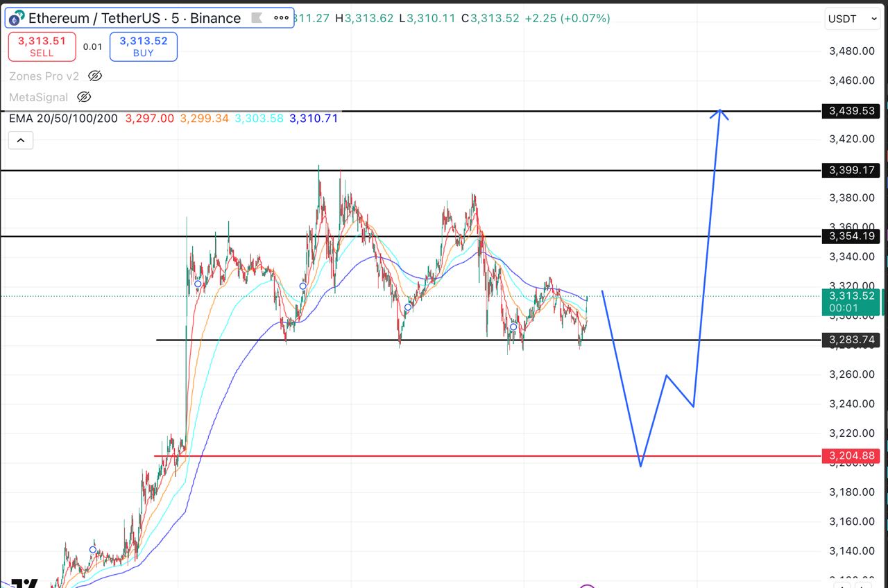The height and width of the screenshot is (588, 888).
Task: Open the USDT currency dropdown
Action: point(852,19)
